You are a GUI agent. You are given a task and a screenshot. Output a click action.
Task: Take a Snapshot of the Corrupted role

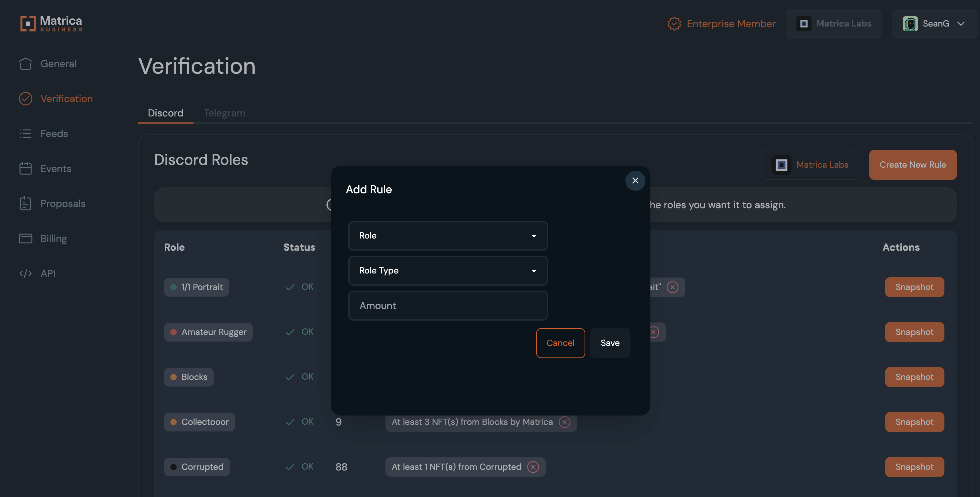tap(914, 467)
